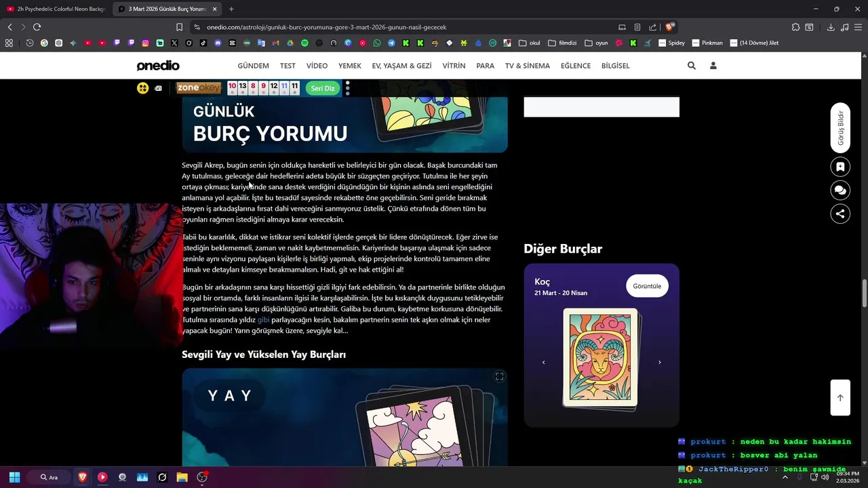Open the browser history bookmark icon
This screenshot has width=868, height=488.
[x=30, y=43]
